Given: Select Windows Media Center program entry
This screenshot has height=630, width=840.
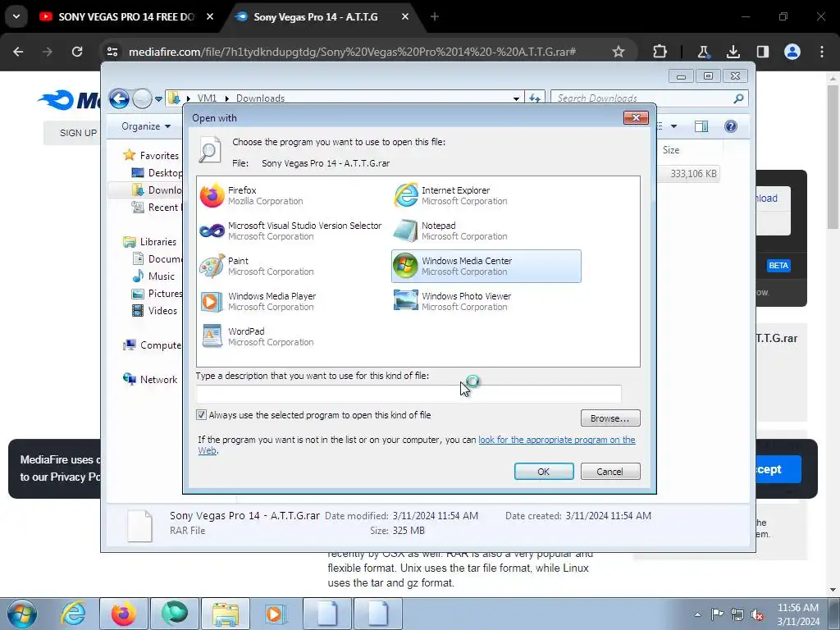Looking at the screenshot, I should (x=486, y=267).
